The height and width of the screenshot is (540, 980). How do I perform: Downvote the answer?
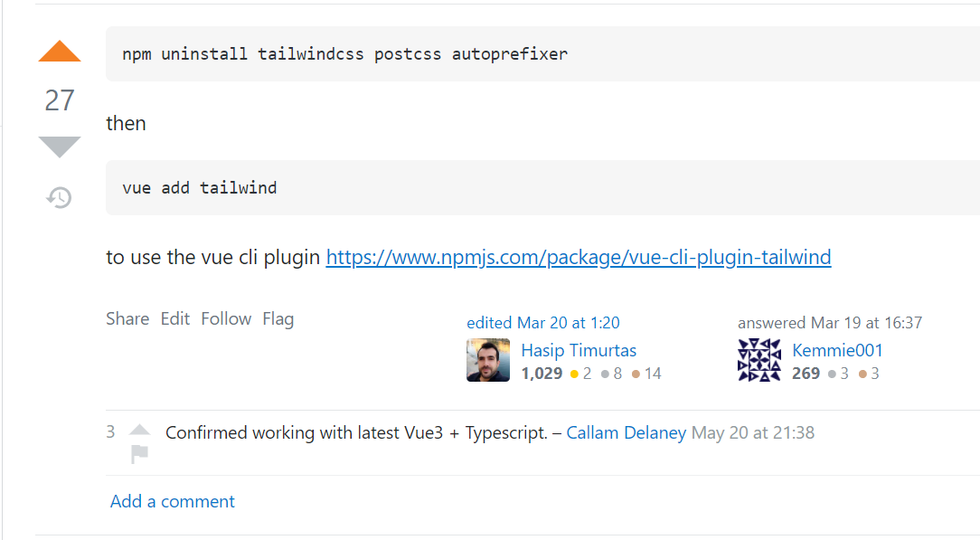point(59,145)
